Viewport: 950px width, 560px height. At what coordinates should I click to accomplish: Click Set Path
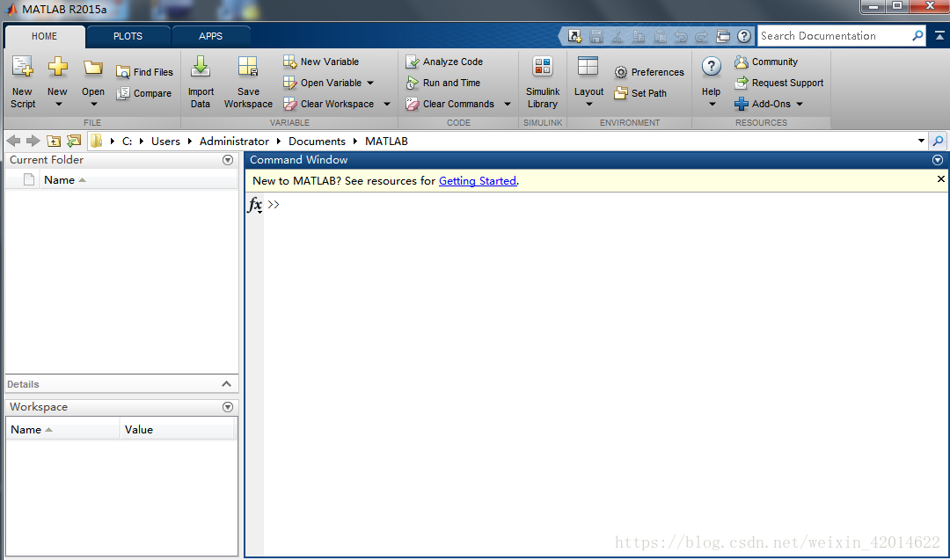[640, 93]
